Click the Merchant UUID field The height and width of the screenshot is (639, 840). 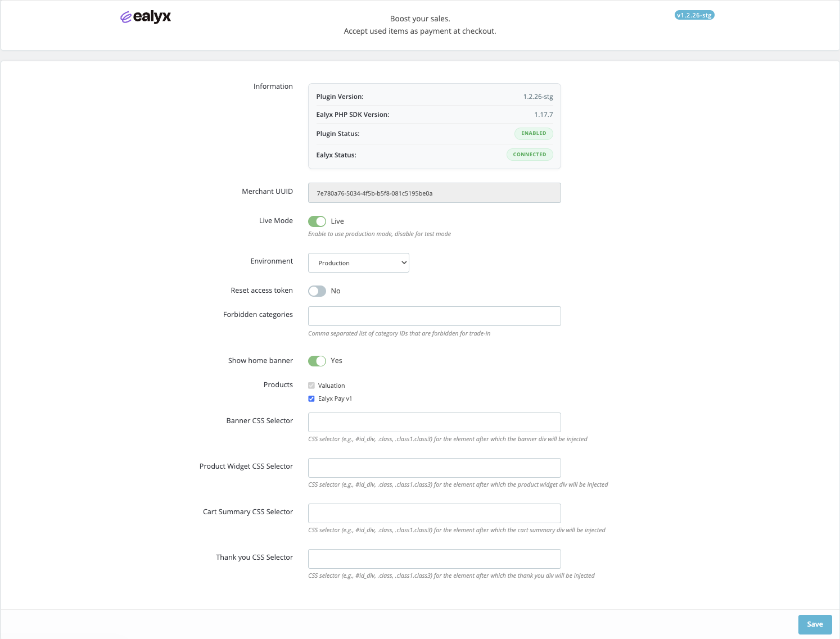[434, 193]
